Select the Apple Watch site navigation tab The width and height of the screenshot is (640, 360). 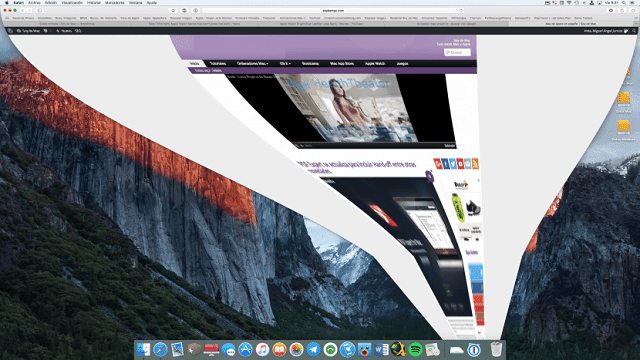[x=375, y=63]
